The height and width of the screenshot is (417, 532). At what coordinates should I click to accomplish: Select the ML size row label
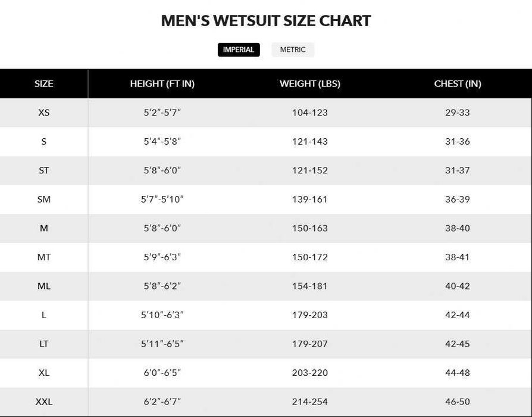(44, 286)
